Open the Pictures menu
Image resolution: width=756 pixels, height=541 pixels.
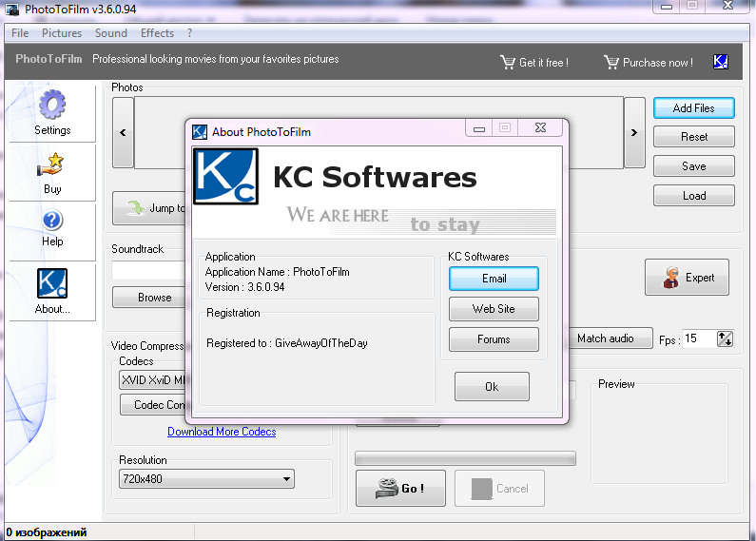pos(62,33)
